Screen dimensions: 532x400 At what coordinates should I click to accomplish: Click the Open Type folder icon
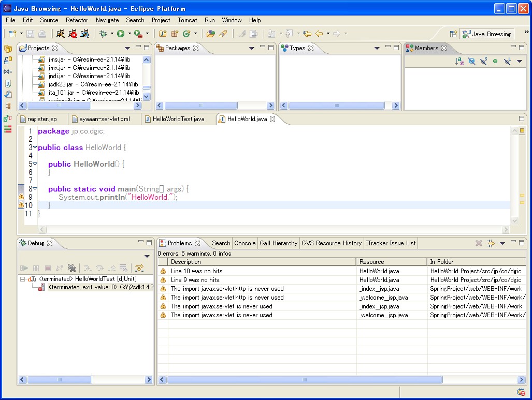click(x=211, y=34)
